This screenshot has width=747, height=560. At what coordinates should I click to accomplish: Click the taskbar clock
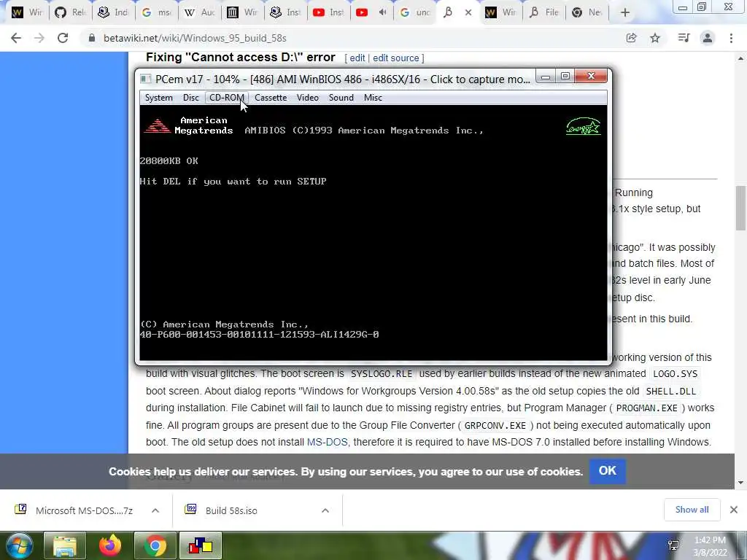pyautogui.click(x=710, y=546)
